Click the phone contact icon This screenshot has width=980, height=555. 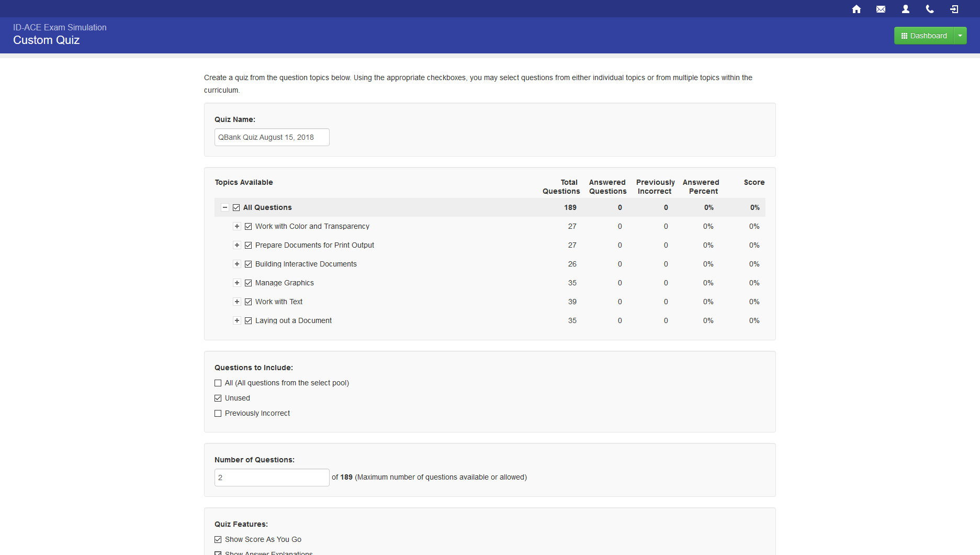[x=930, y=9]
